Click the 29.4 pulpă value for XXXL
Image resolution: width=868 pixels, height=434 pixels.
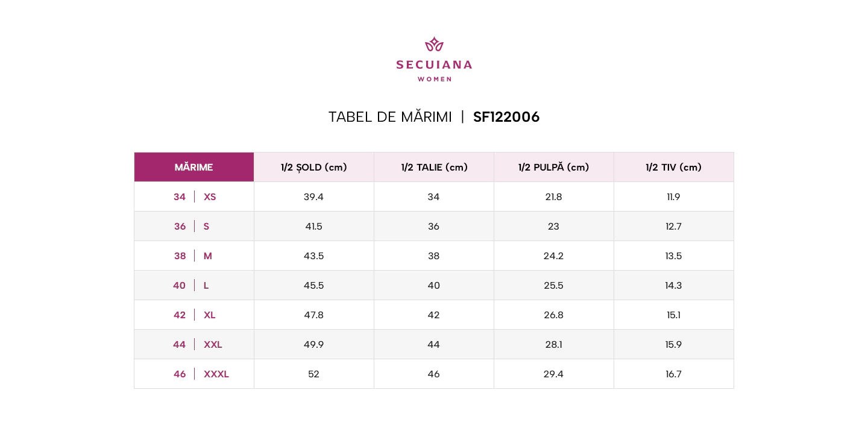pyautogui.click(x=554, y=374)
